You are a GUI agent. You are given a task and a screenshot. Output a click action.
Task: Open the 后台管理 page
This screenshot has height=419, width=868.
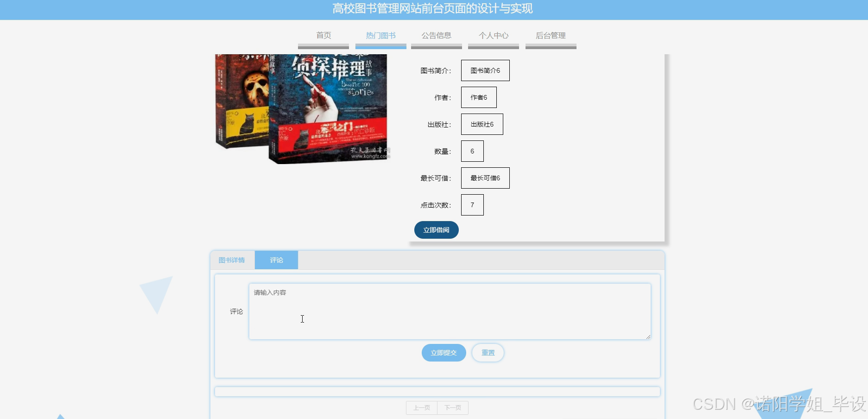pyautogui.click(x=551, y=35)
